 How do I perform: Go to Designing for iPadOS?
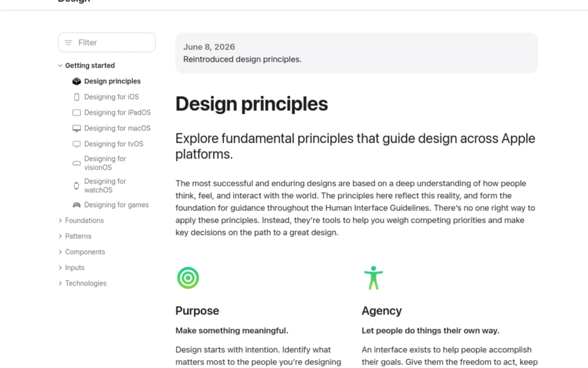(x=118, y=113)
